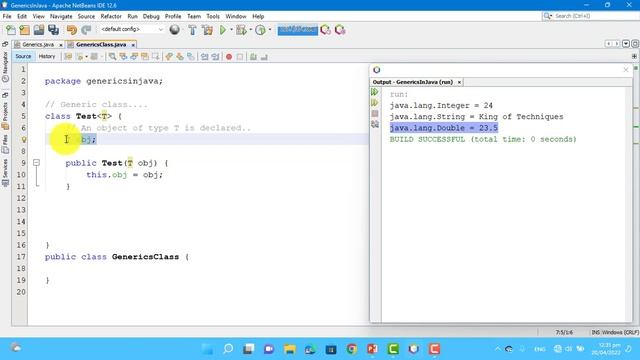This screenshot has height=360, width=640.
Task: Click the Search input field
Action: 594,16
